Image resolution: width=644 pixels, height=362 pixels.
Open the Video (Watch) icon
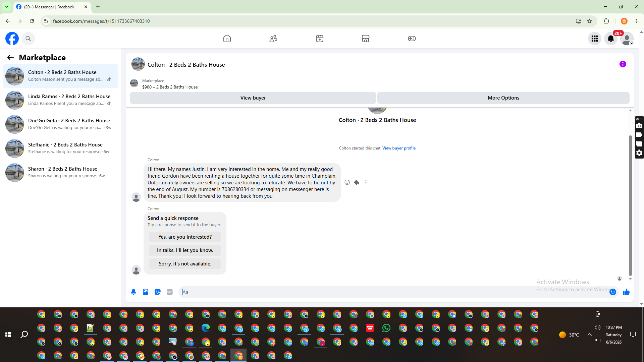point(320,39)
